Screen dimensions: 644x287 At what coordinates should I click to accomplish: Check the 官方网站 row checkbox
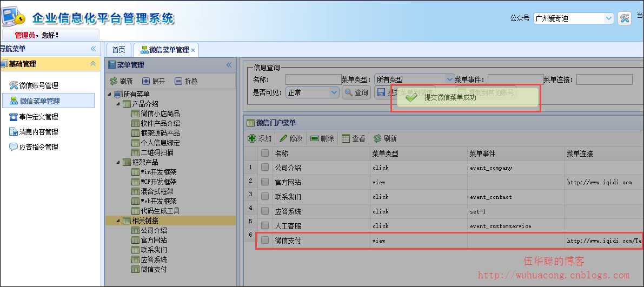coord(265,182)
